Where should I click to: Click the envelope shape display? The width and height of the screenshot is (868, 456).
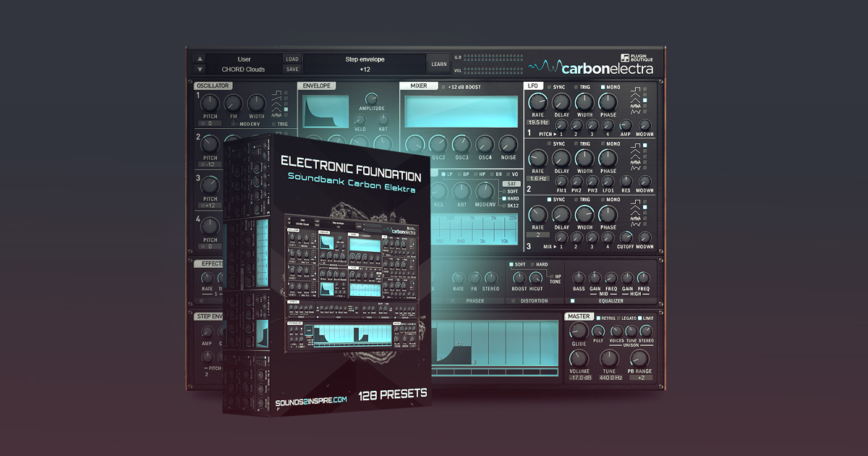[x=325, y=111]
